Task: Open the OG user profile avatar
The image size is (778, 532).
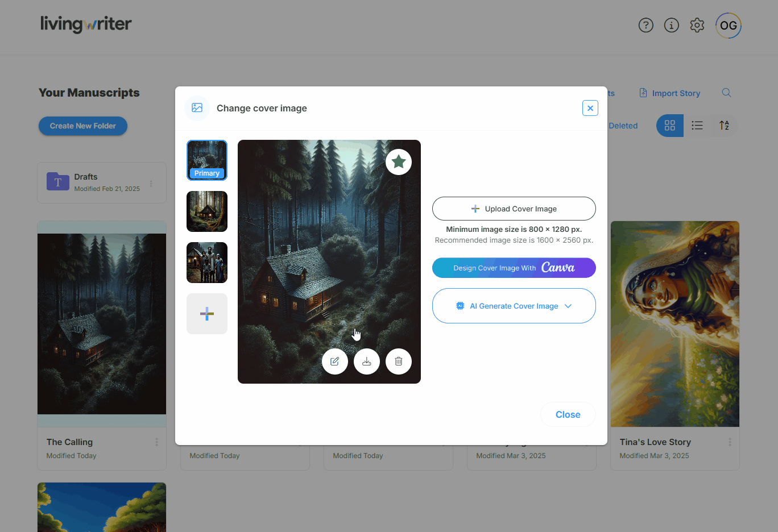Action: tap(728, 26)
